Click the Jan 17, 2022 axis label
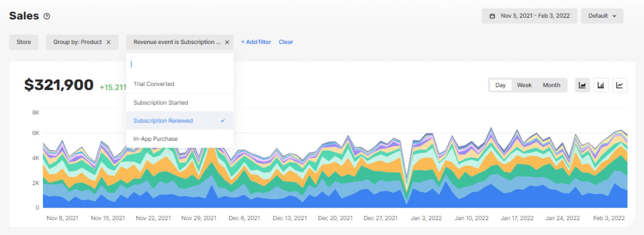The image size is (644, 235). point(517,218)
